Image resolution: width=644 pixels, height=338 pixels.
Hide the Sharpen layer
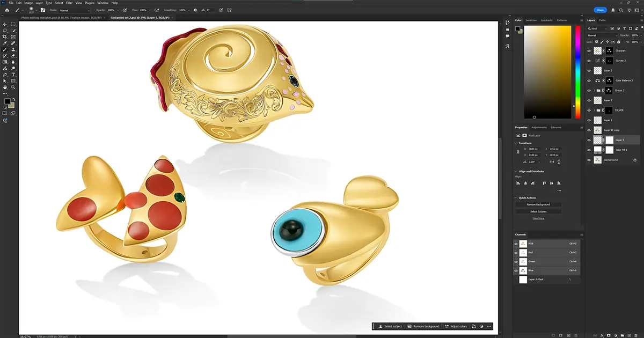point(589,51)
